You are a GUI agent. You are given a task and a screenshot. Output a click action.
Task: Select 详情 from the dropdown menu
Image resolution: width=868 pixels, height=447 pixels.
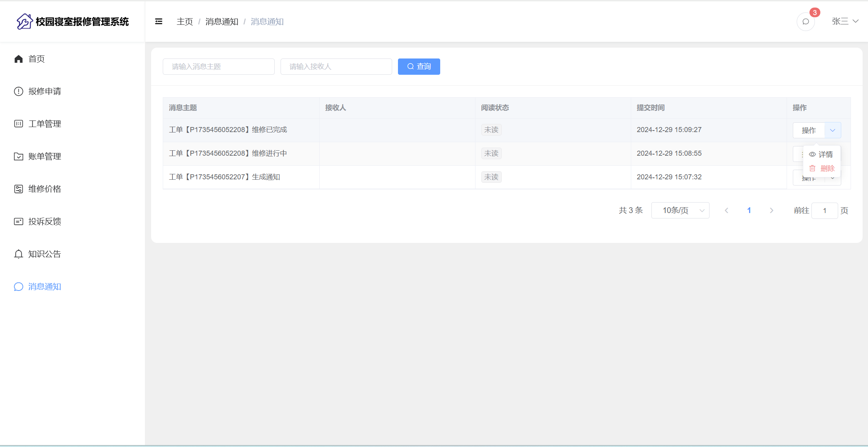point(821,155)
